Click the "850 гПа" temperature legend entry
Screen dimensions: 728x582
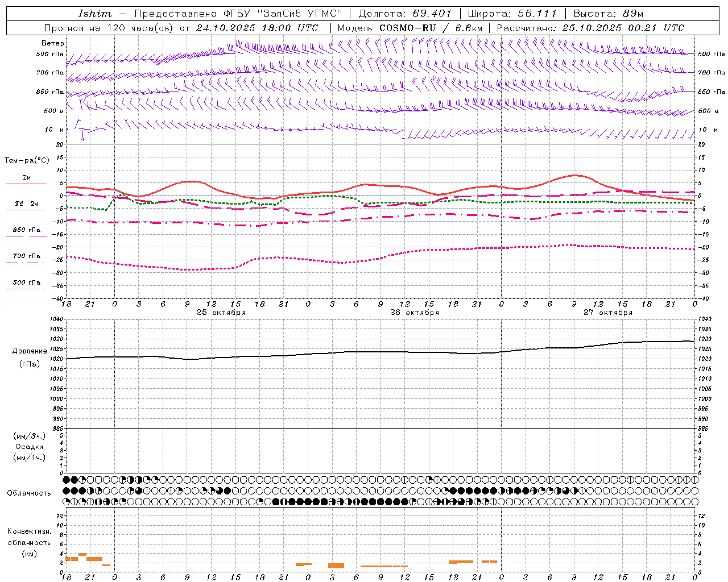(x=26, y=230)
